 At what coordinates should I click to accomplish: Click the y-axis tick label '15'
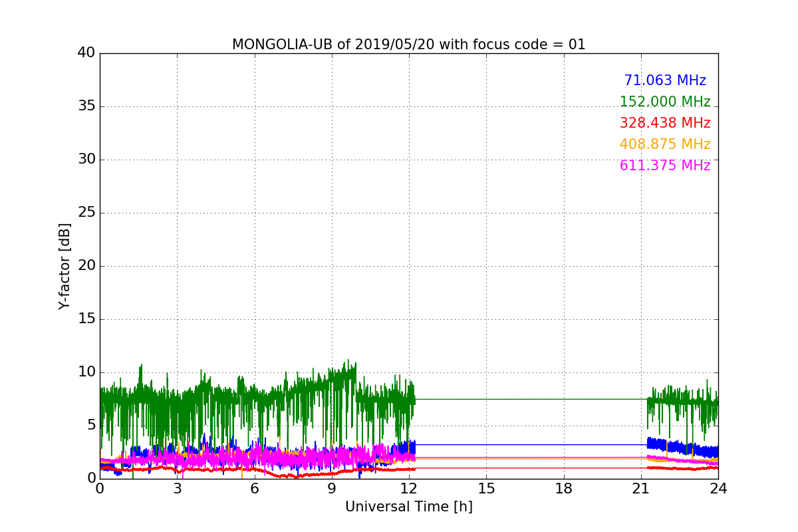(86, 319)
